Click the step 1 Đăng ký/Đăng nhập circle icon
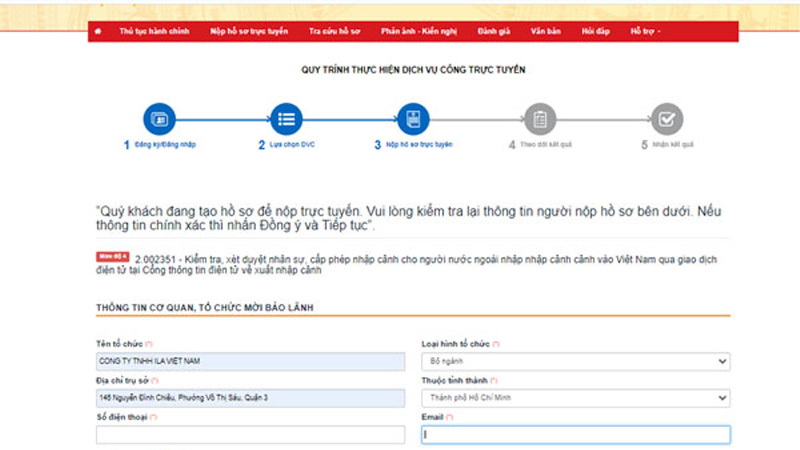 (x=159, y=119)
